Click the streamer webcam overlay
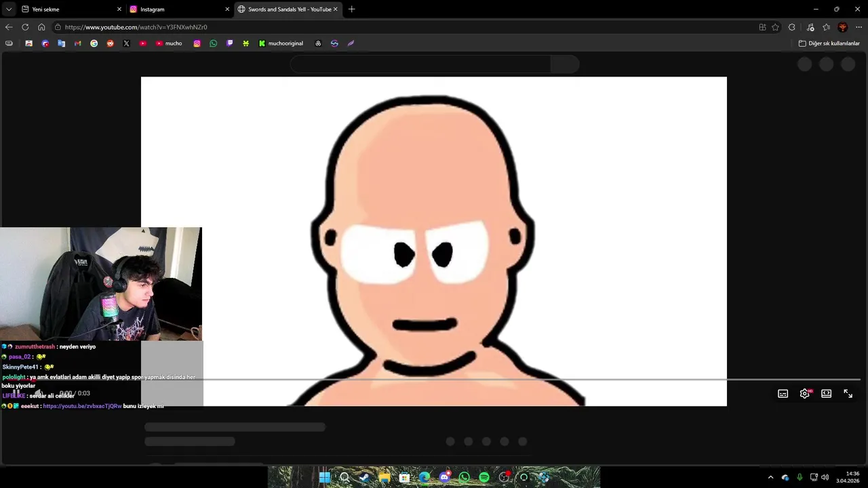Viewport: 868px width, 488px height. pyautogui.click(x=101, y=284)
